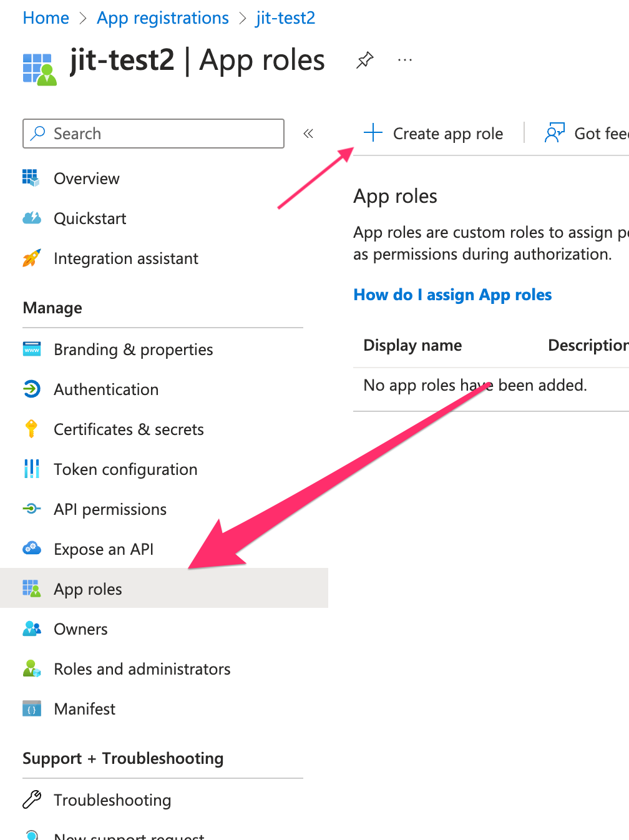Click the jit-test2 breadcrumb link
The width and height of the screenshot is (629, 840).
click(x=286, y=18)
